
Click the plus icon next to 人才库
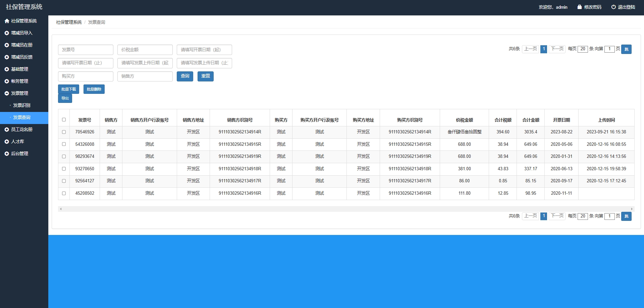(7, 141)
